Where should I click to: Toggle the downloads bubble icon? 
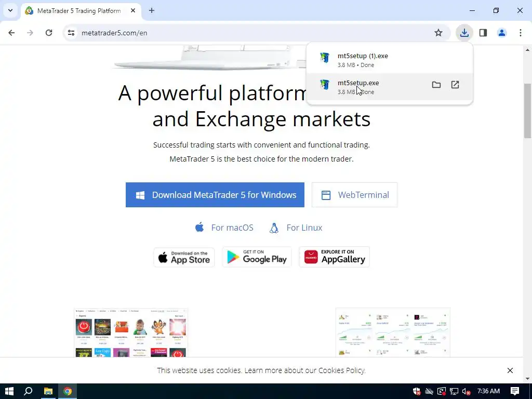(x=464, y=33)
